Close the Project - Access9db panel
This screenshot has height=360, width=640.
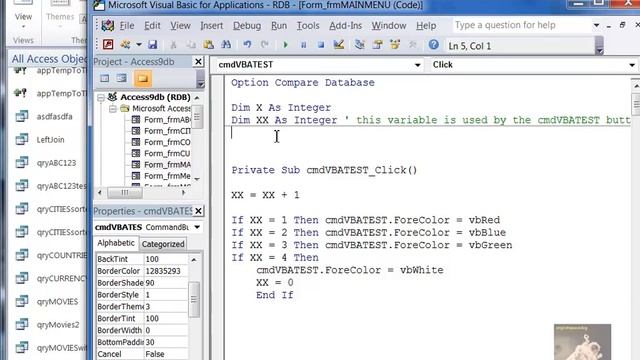coord(198,62)
